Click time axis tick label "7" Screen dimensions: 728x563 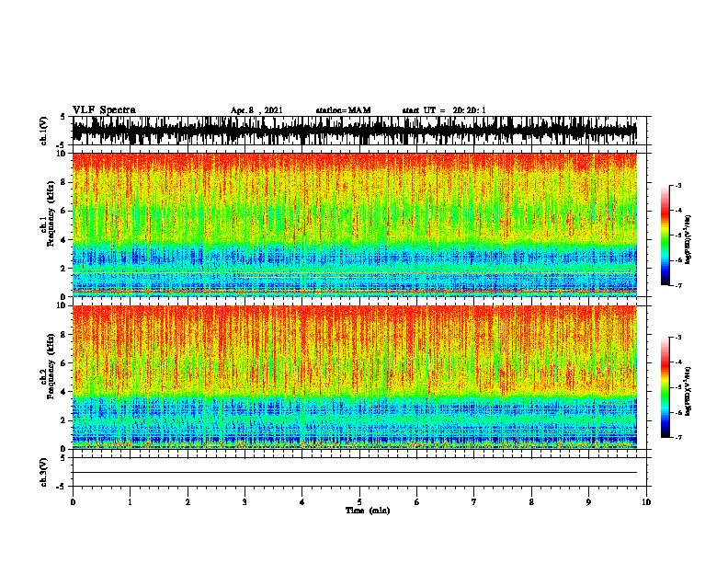coord(474,502)
